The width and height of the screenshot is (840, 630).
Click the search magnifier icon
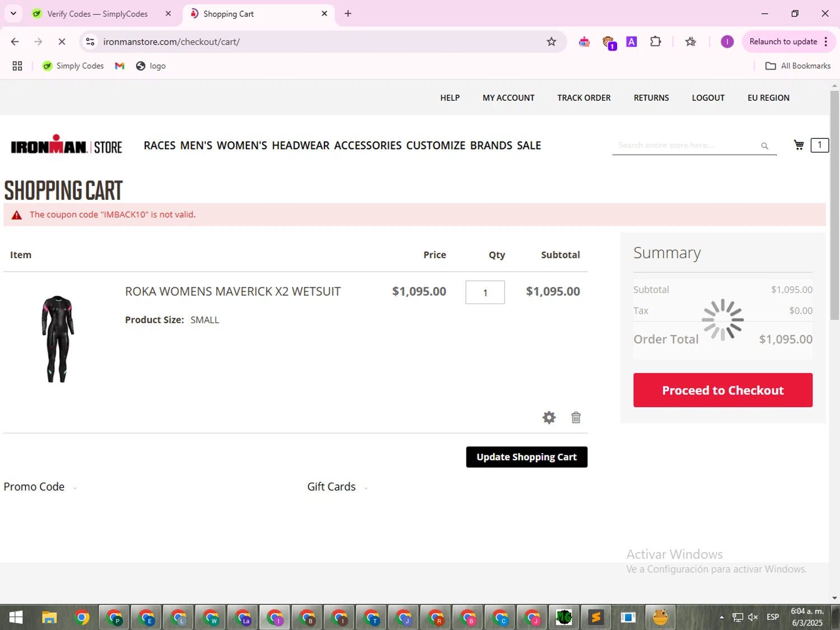tap(764, 146)
